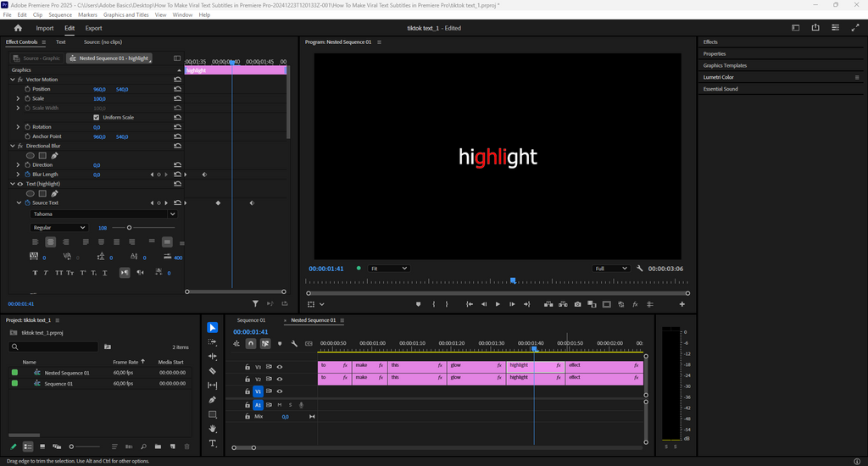Click the font size slider
The width and height of the screenshot is (868, 466).
pyautogui.click(x=129, y=228)
